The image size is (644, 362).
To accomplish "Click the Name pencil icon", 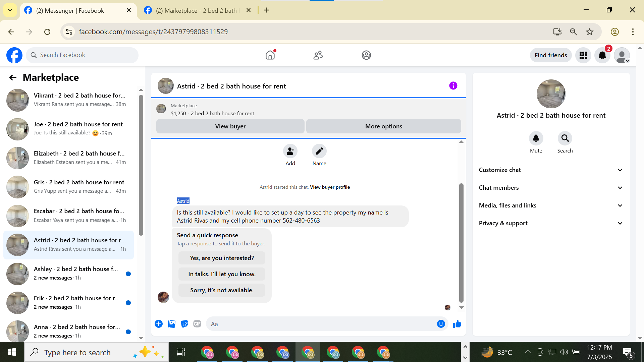I will click(319, 151).
